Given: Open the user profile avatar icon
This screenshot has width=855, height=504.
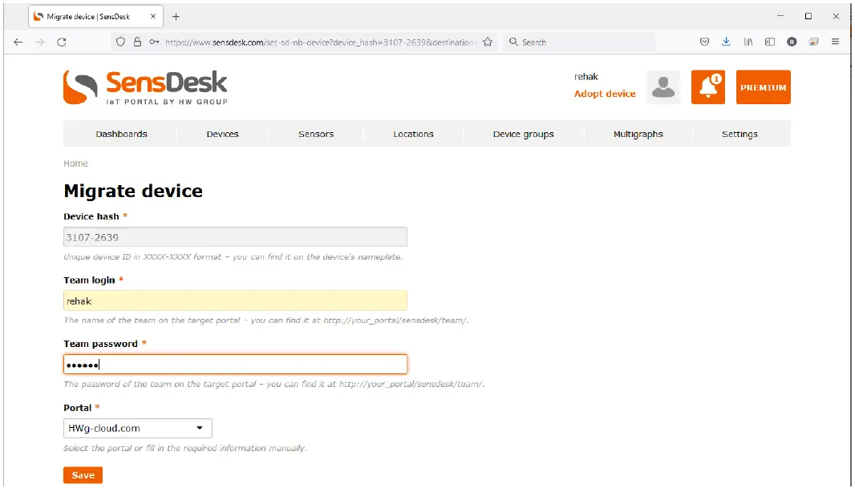Looking at the screenshot, I should tap(663, 87).
